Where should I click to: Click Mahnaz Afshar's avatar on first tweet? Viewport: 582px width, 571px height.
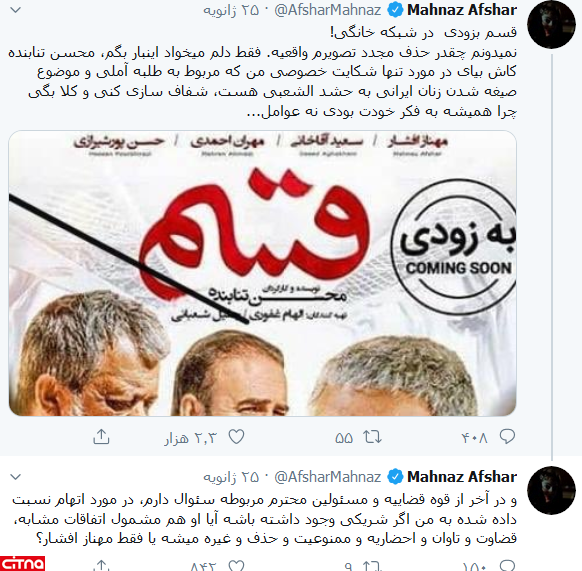(x=551, y=25)
